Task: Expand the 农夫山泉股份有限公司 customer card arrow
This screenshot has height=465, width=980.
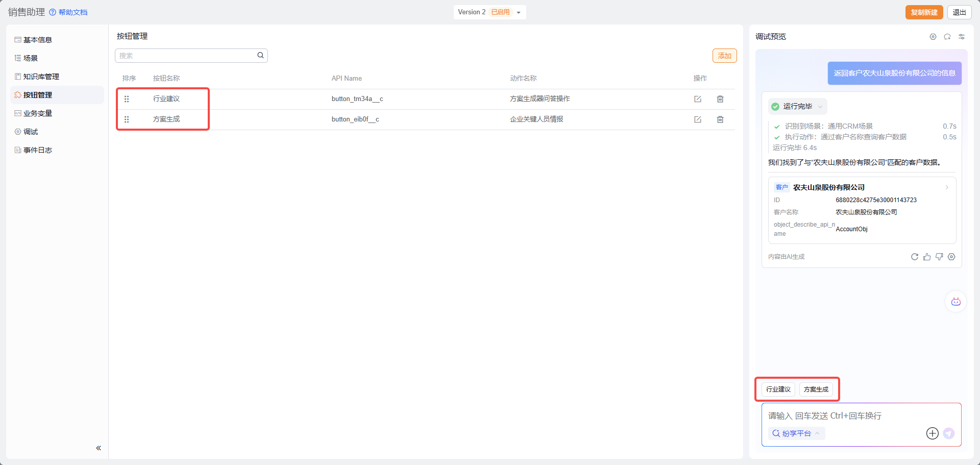Action: pyautogui.click(x=947, y=187)
